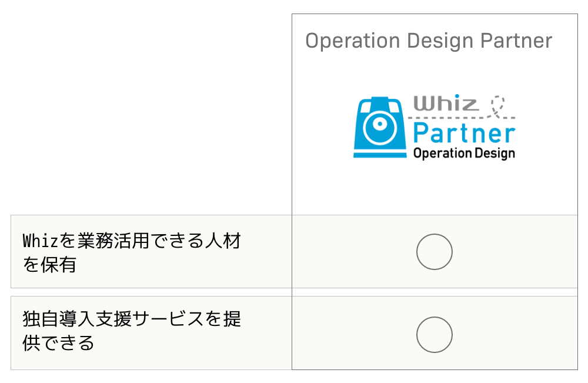Select the circle mark in the Whiz人材 row

[x=435, y=252]
